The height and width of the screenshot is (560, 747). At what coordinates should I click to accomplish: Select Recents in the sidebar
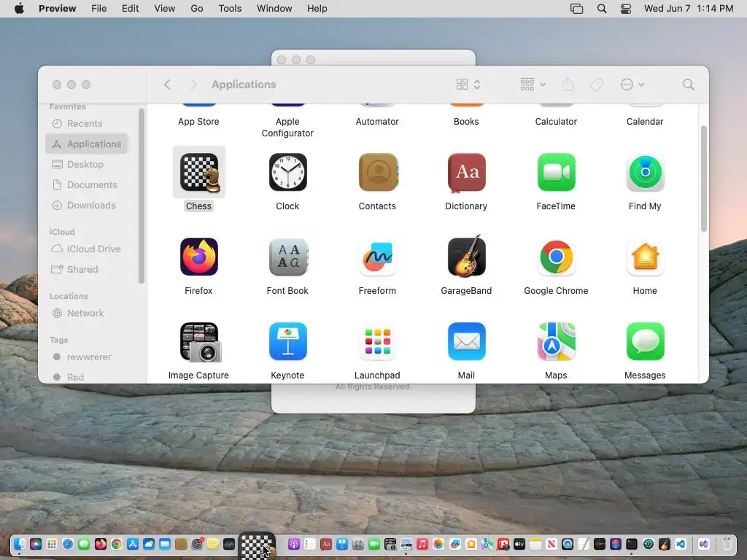(87, 124)
